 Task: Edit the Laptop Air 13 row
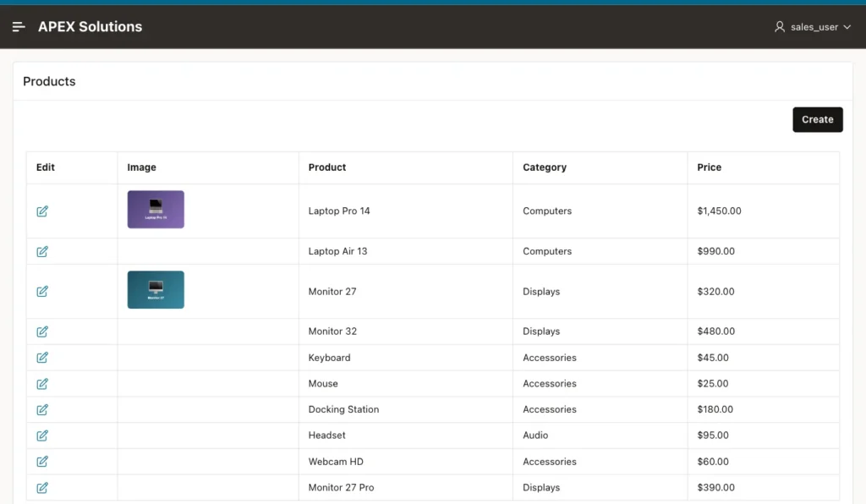coord(42,251)
